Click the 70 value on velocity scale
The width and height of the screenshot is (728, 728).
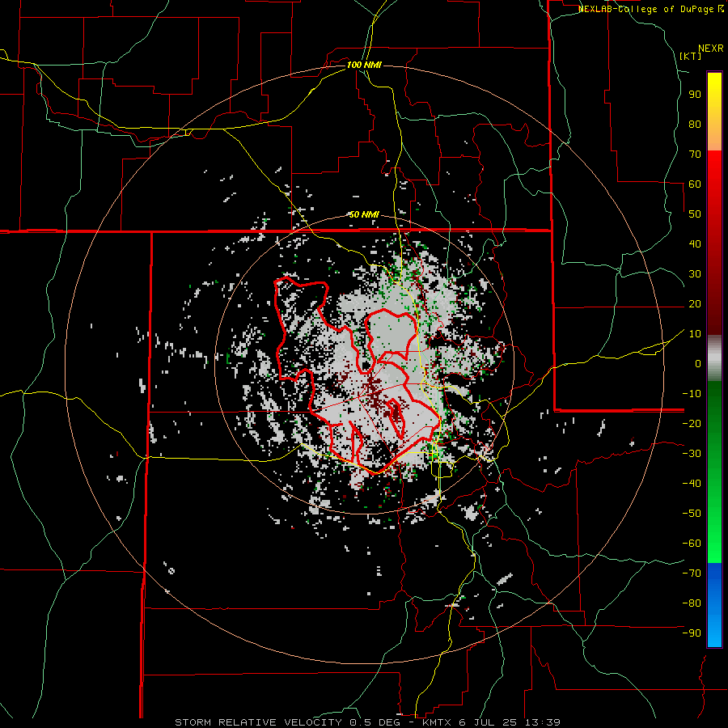pyautogui.click(x=695, y=154)
